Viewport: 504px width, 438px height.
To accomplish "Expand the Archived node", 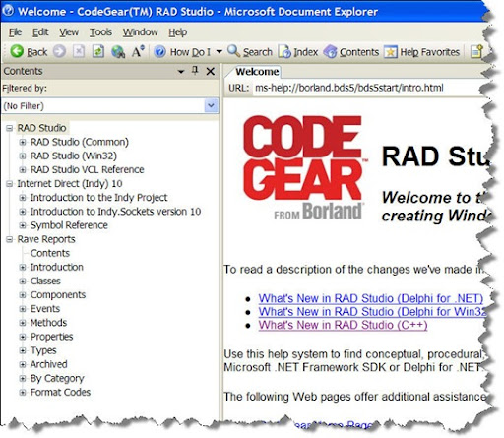I will tap(23, 364).
